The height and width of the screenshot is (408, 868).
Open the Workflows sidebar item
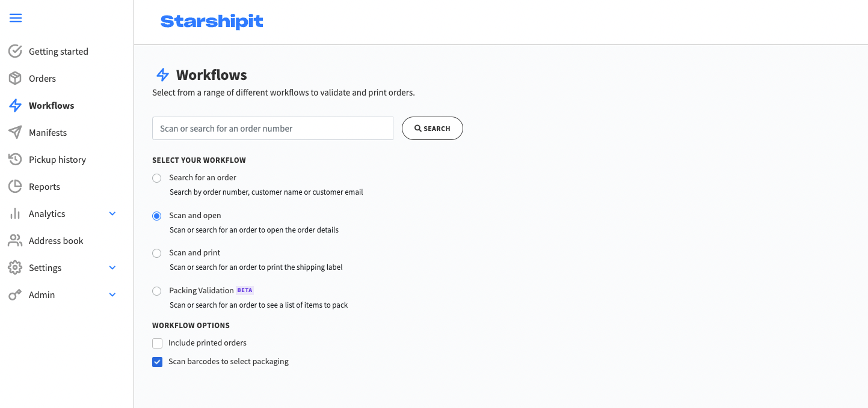51,105
